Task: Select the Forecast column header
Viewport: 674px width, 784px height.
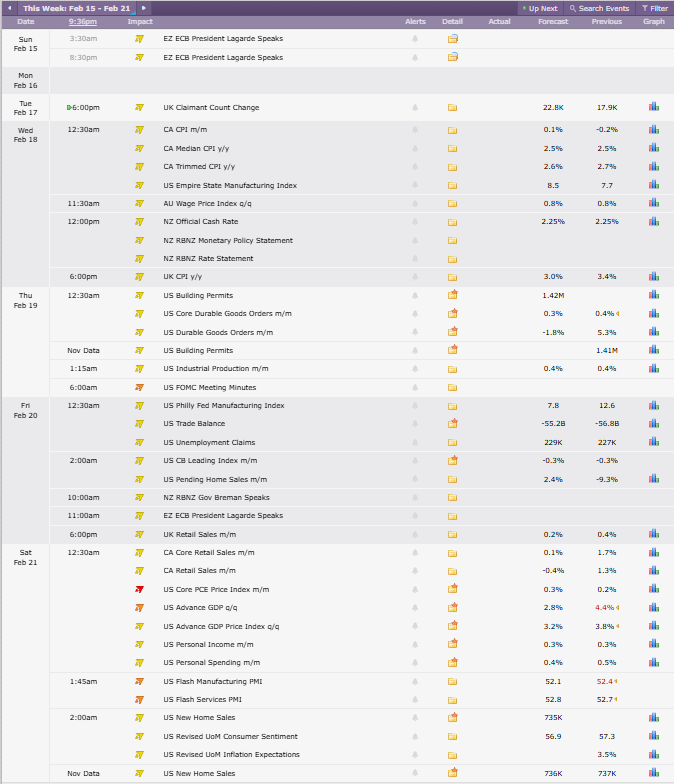Action: tap(553, 22)
